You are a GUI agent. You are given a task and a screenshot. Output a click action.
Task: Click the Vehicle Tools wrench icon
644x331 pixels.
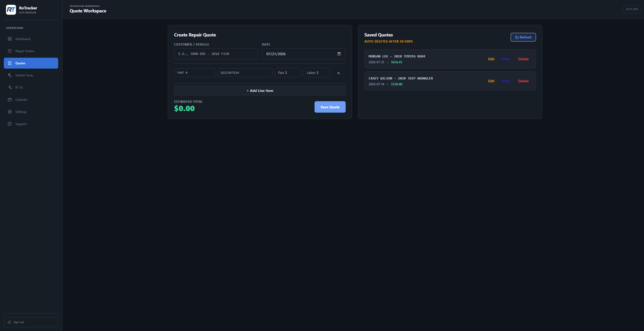click(x=10, y=75)
